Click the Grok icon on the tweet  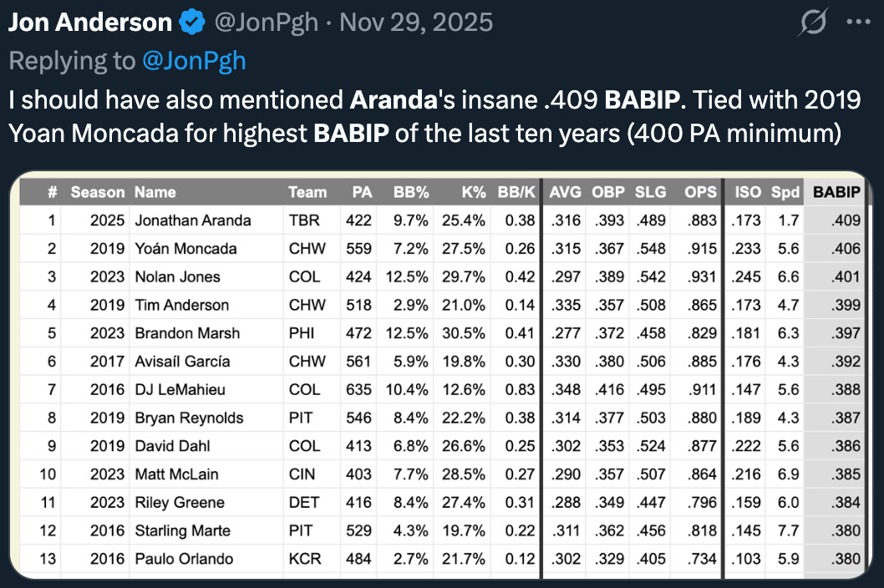coord(811,23)
